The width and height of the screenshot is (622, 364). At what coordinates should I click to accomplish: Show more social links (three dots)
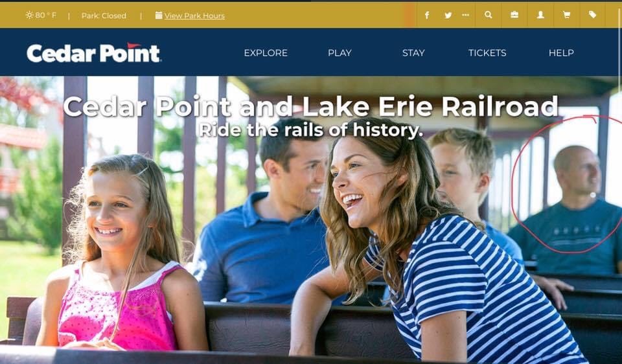tap(465, 15)
